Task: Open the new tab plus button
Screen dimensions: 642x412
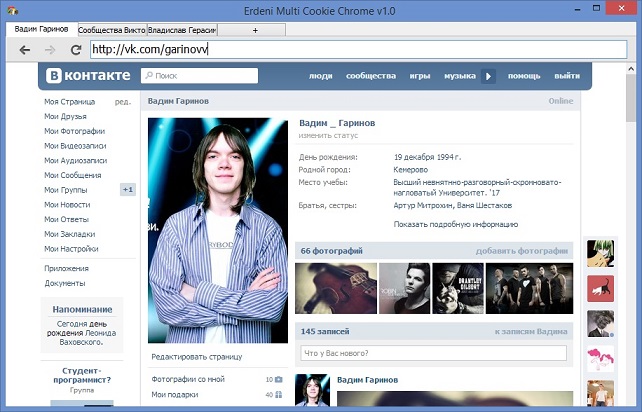Action: [255, 30]
